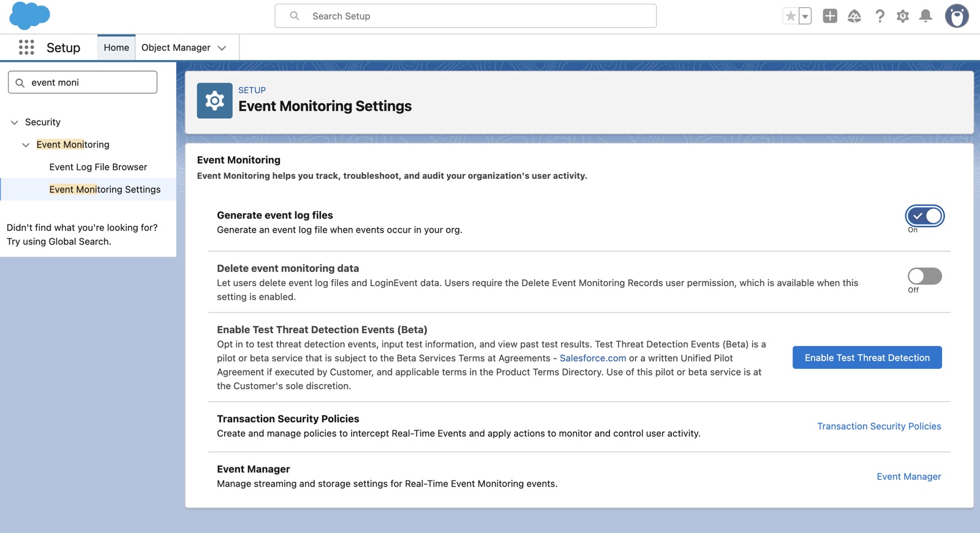
Task: Click the Salesforce cloud logo
Action: 29,16
